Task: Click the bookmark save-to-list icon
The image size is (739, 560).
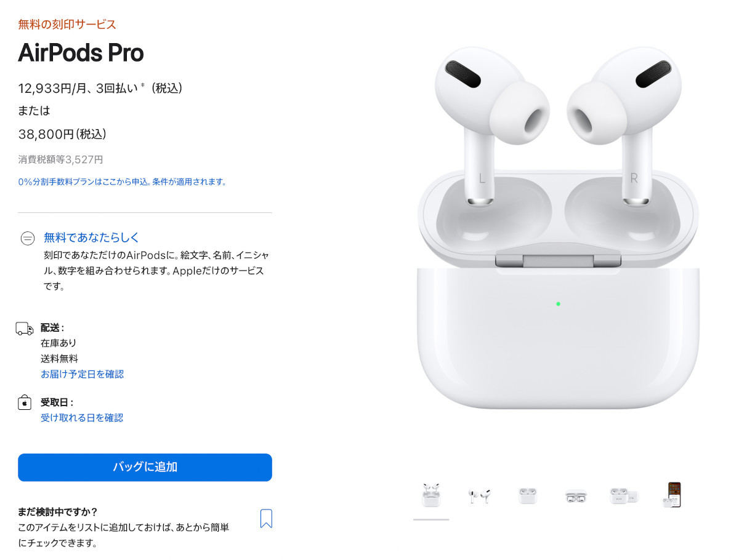Action: (266, 518)
